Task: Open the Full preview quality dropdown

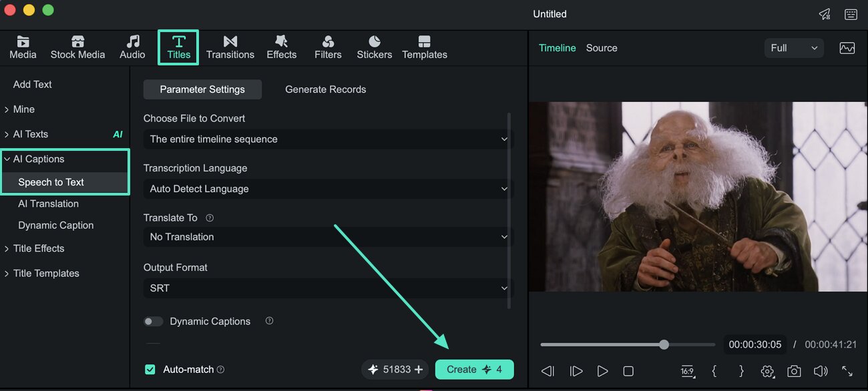Action: pyautogui.click(x=794, y=48)
